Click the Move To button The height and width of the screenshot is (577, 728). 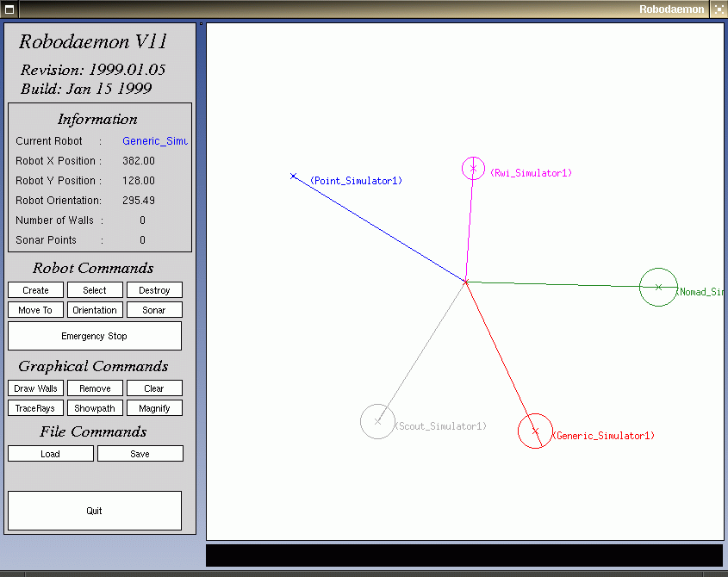35,310
